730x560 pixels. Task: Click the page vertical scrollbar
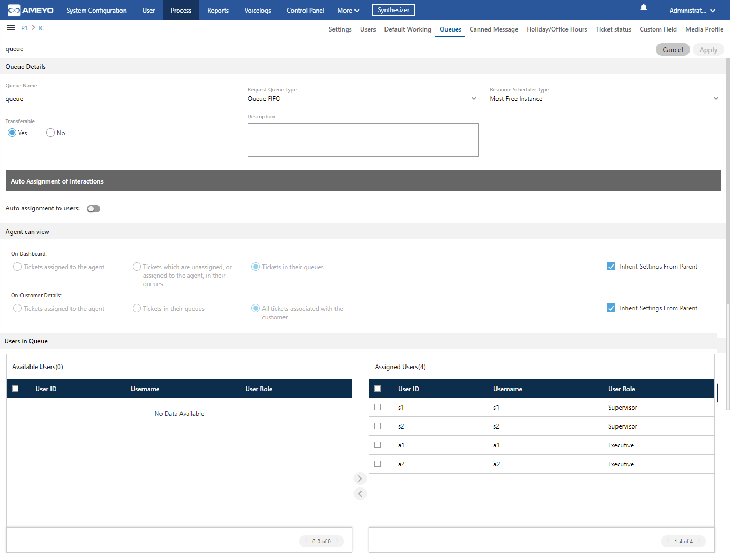point(728,181)
